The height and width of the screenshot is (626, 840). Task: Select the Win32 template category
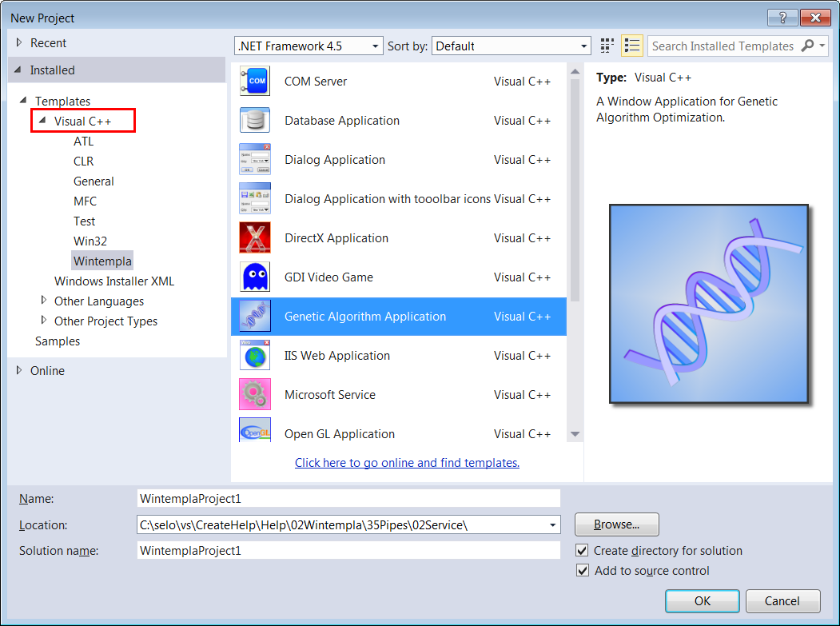click(90, 241)
